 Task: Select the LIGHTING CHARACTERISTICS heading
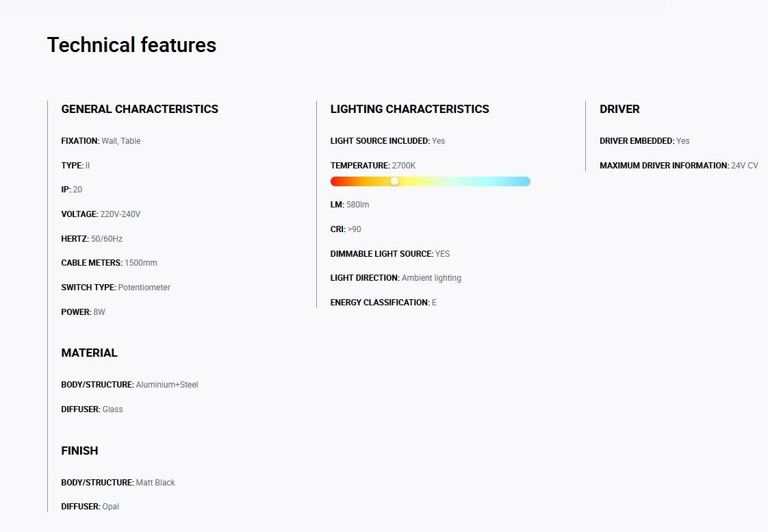[409, 109]
